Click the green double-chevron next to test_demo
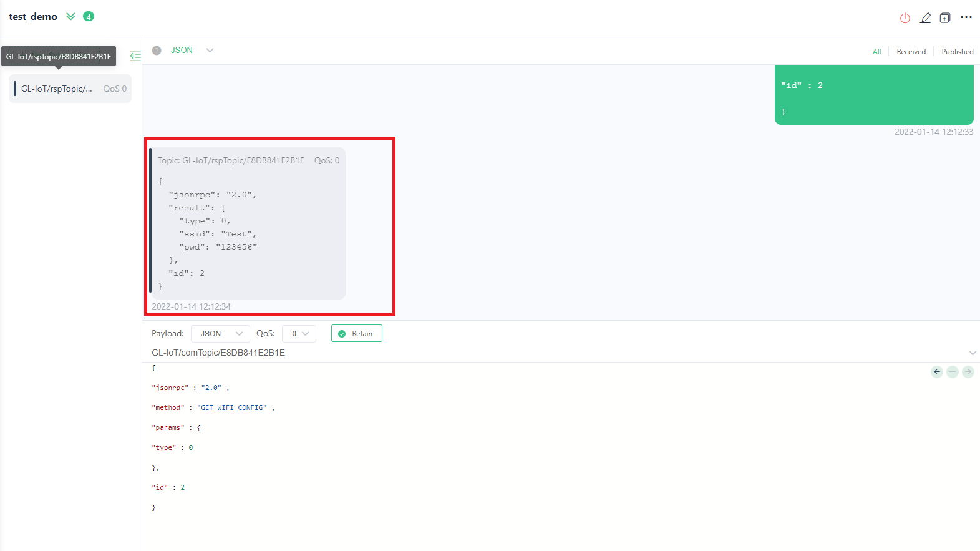The width and height of the screenshot is (980, 551). click(x=70, y=16)
